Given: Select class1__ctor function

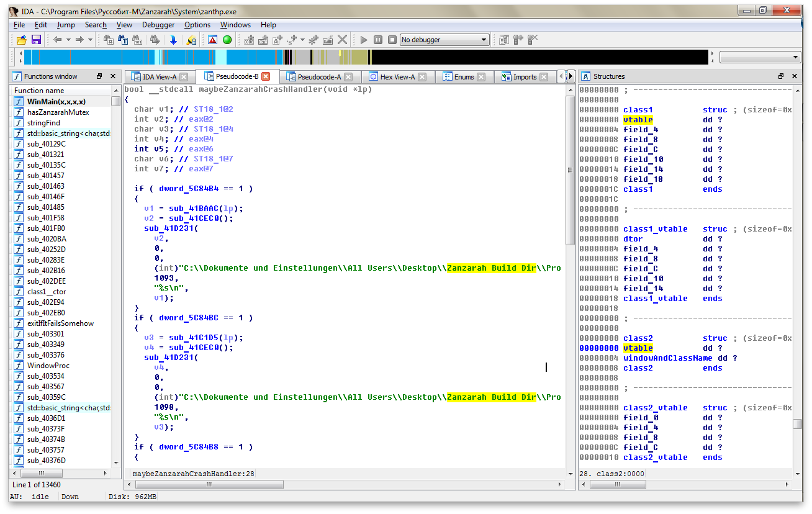Looking at the screenshot, I should pyautogui.click(x=47, y=292).
